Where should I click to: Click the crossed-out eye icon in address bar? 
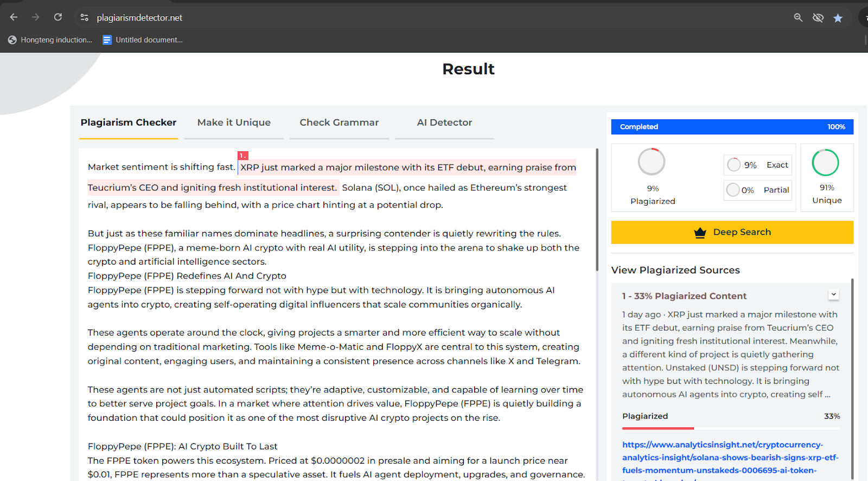click(x=818, y=18)
